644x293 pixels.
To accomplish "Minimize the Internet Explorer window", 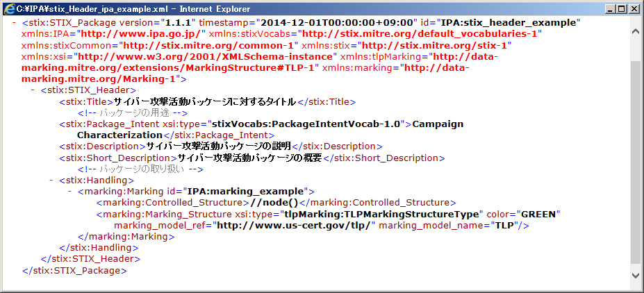I will (x=611, y=8).
